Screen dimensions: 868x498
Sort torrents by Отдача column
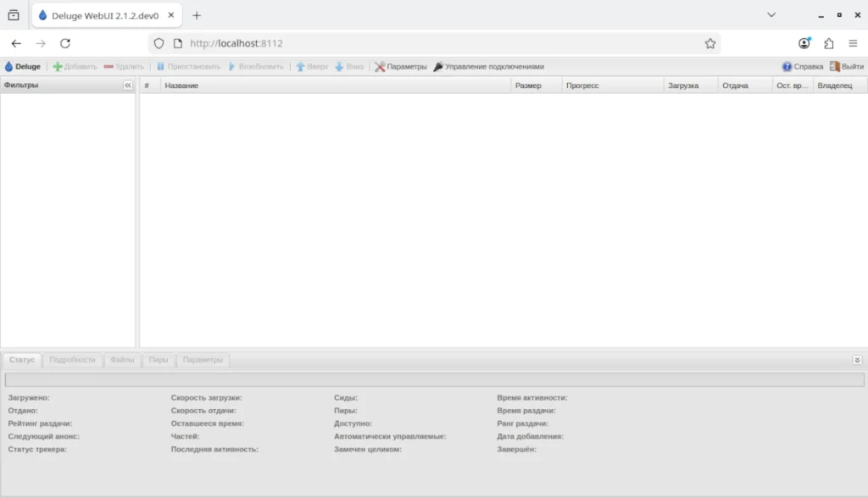tap(745, 86)
